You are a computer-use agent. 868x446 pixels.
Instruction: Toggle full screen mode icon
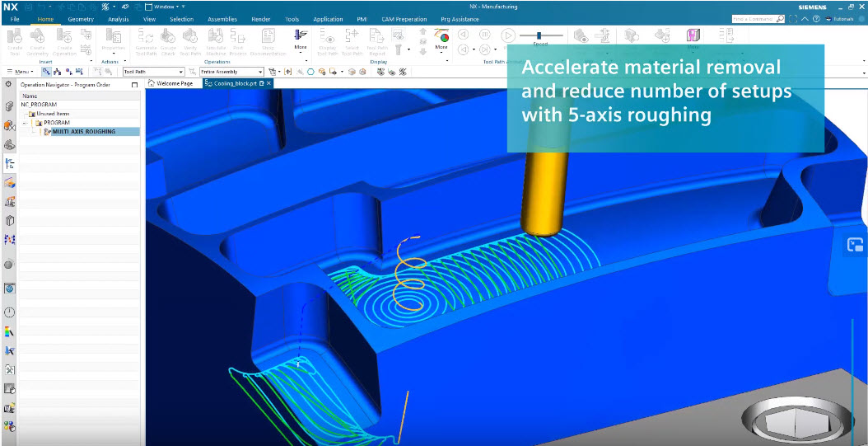pyautogui.click(x=793, y=19)
